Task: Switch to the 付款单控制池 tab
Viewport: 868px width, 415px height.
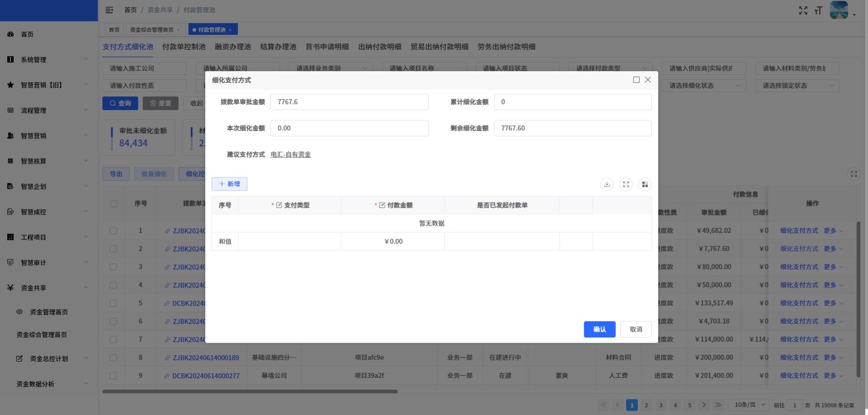Action: (x=184, y=47)
